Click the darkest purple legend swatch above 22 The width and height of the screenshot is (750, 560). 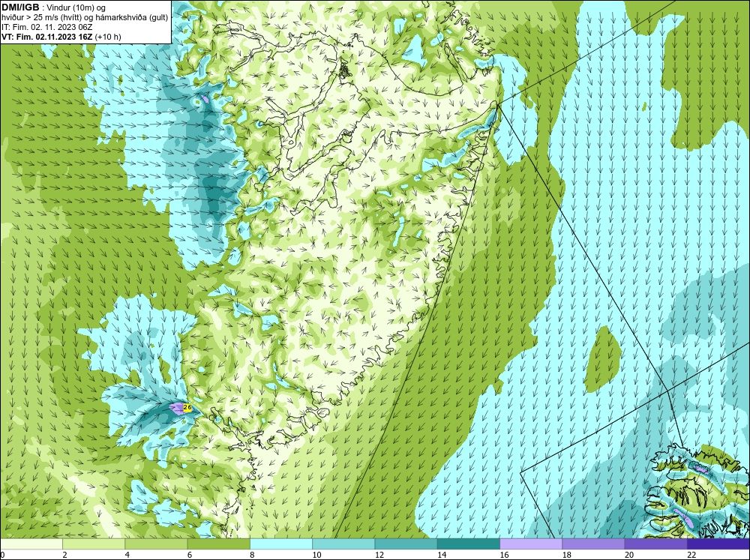pos(718,544)
